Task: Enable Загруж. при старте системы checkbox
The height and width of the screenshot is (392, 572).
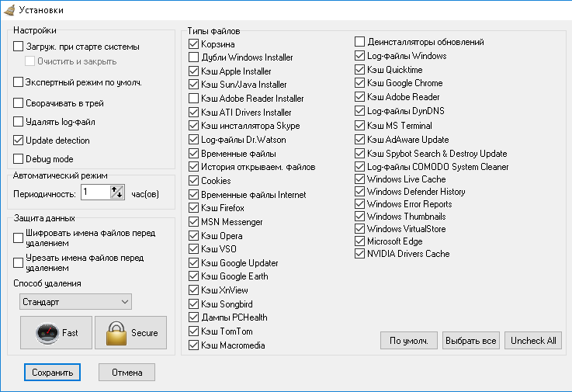Action: 19,47
